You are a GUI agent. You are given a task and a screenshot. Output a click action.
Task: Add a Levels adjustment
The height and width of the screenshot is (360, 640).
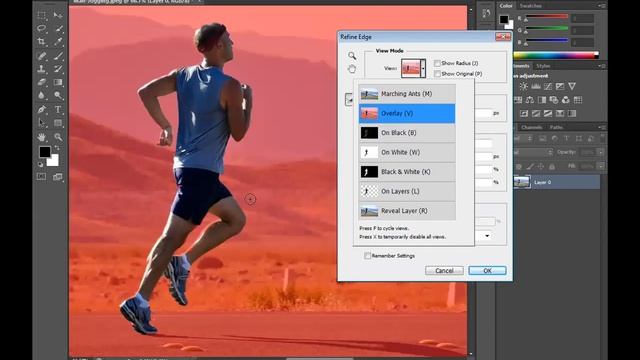point(536,86)
